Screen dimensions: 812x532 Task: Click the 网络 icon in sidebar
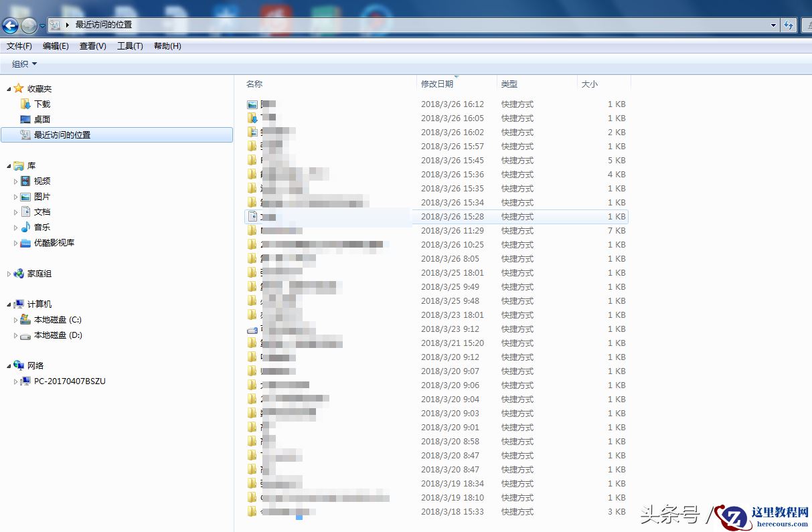pos(19,365)
